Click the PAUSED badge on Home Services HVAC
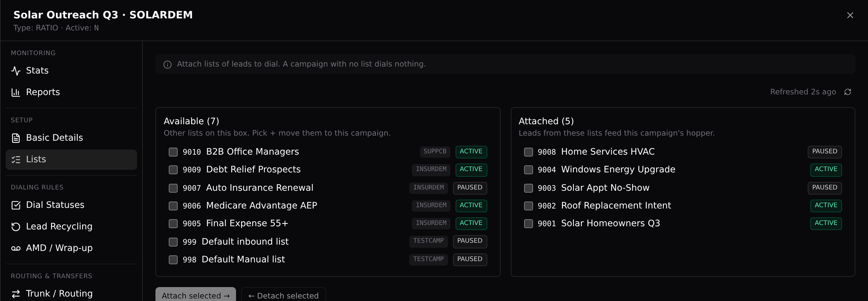 825,151
